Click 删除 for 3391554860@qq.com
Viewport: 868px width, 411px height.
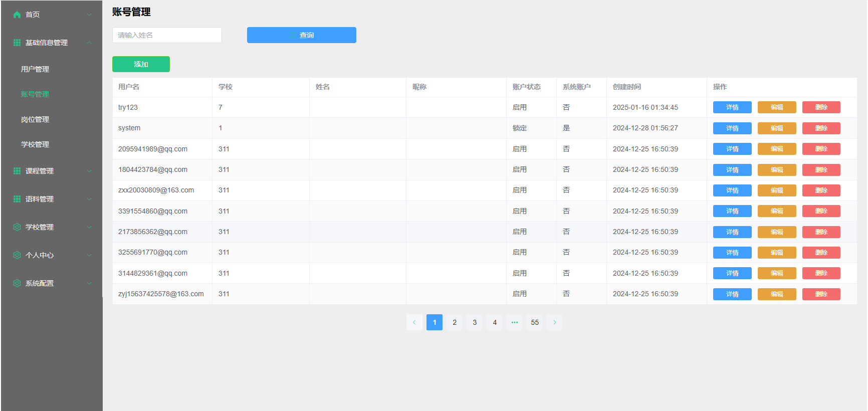tap(821, 211)
